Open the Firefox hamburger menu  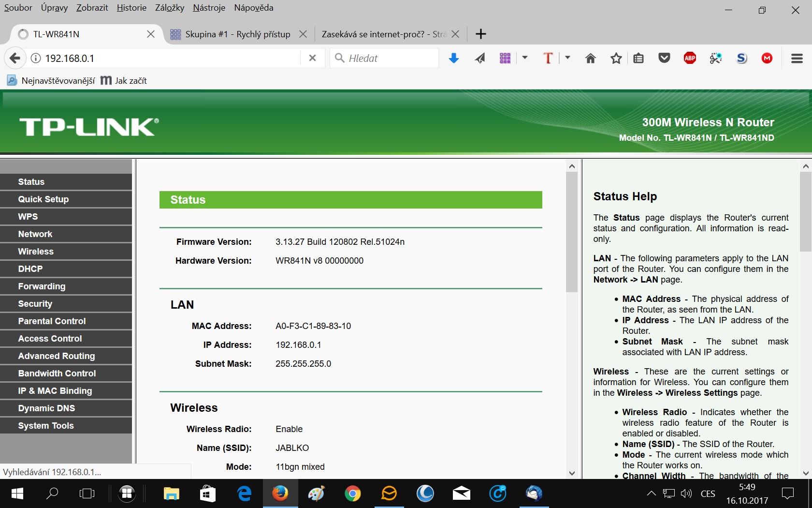797,59
